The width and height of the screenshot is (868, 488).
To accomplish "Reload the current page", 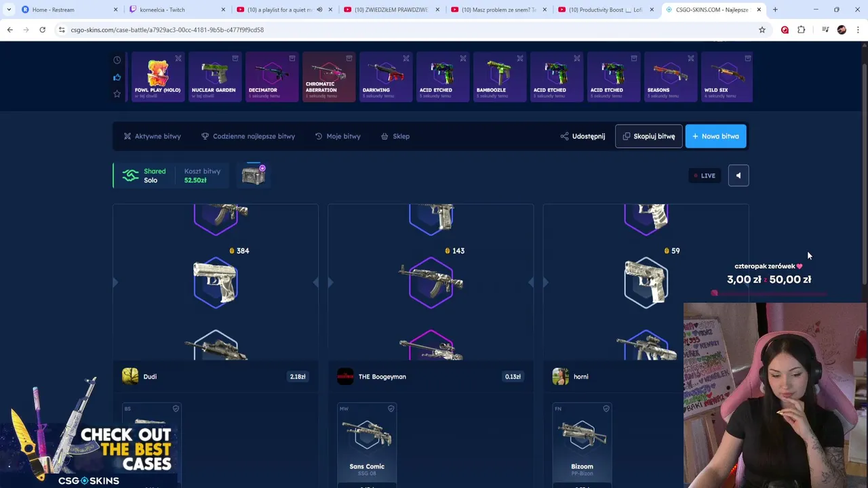I will [x=42, y=30].
